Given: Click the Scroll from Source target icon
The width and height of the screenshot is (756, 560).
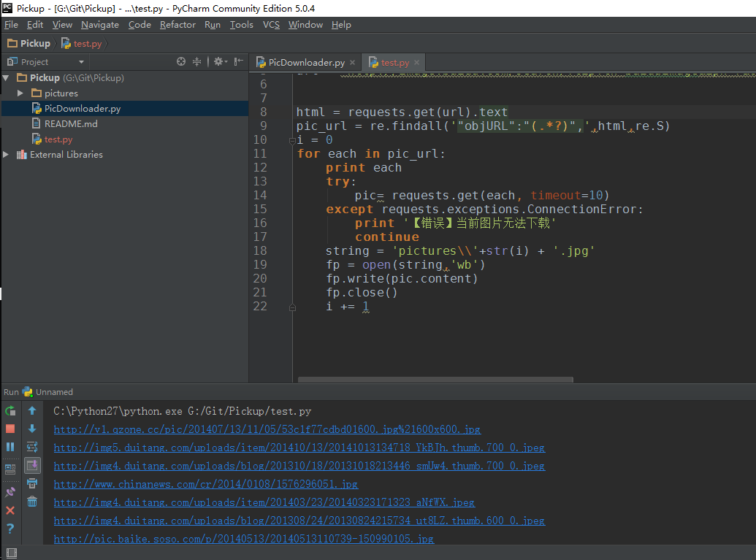Looking at the screenshot, I should pyautogui.click(x=181, y=61).
